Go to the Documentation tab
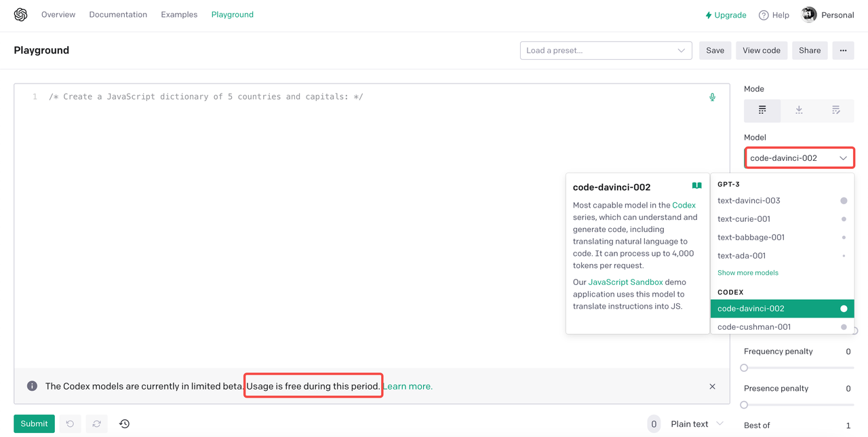 pos(118,14)
